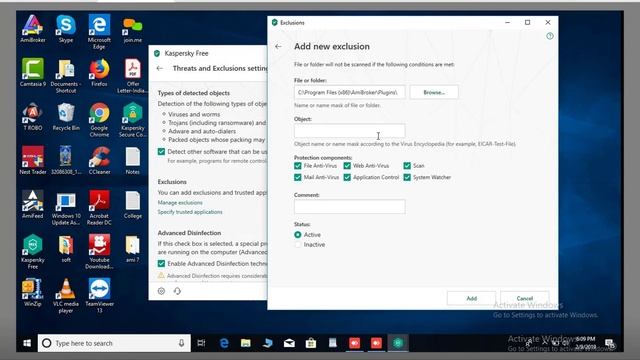Viewport: 640px width, 360px height.
Task: Select the Inactive status option
Action: pos(298,244)
